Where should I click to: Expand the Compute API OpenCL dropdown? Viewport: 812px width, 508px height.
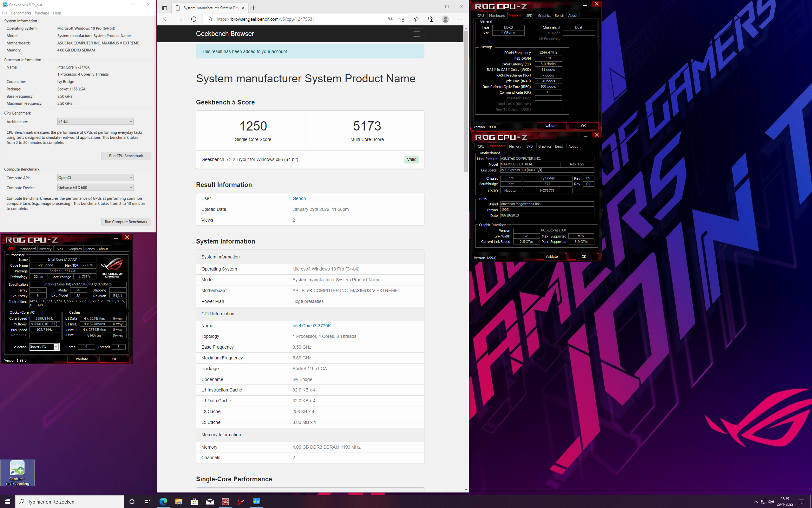(95, 177)
